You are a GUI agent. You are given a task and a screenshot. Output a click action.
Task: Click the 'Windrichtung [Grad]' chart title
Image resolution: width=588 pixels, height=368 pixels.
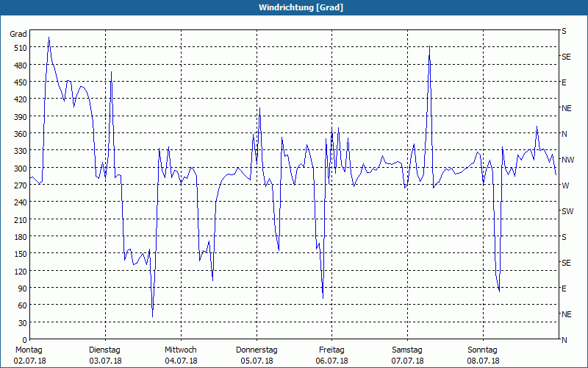(x=301, y=7)
